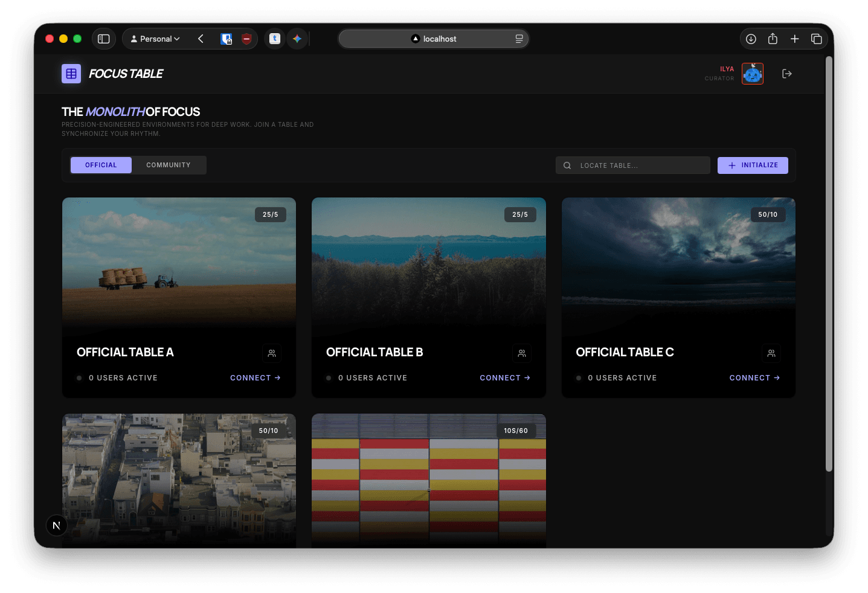This screenshot has height=593, width=868.
Task: Click the members icon on Official Table A card
Action: pyautogui.click(x=272, y=353)
